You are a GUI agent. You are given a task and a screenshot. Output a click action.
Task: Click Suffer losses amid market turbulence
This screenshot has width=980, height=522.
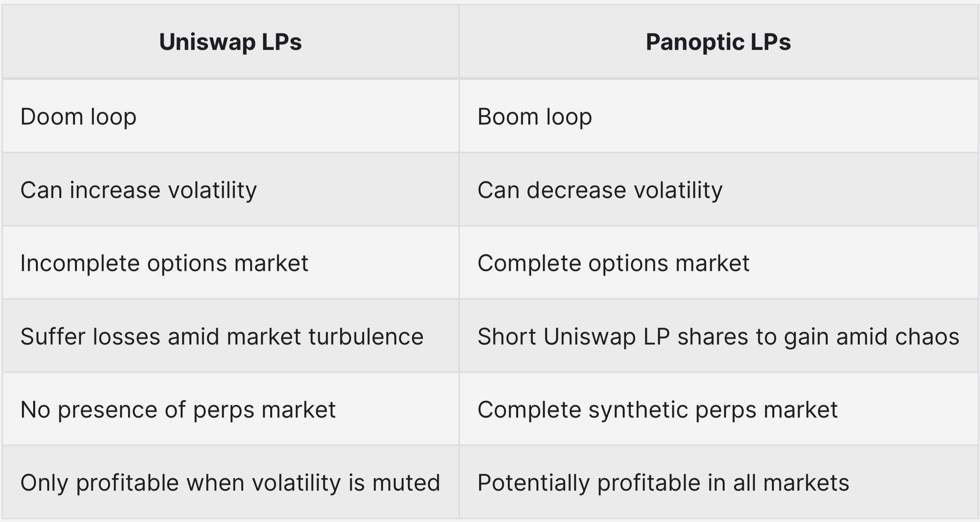[x=222, y=336]
